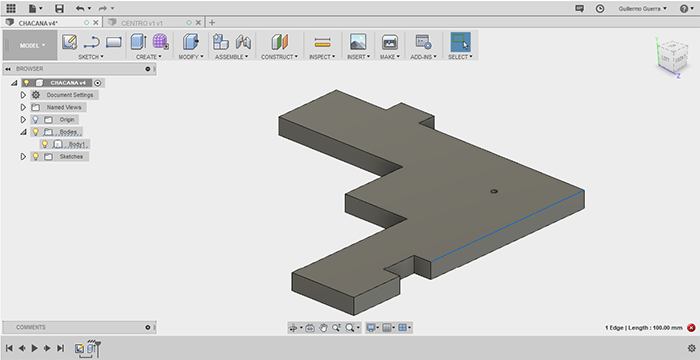Hide Body1 via its light bulb
700x360 pixels.
[45, 144]
